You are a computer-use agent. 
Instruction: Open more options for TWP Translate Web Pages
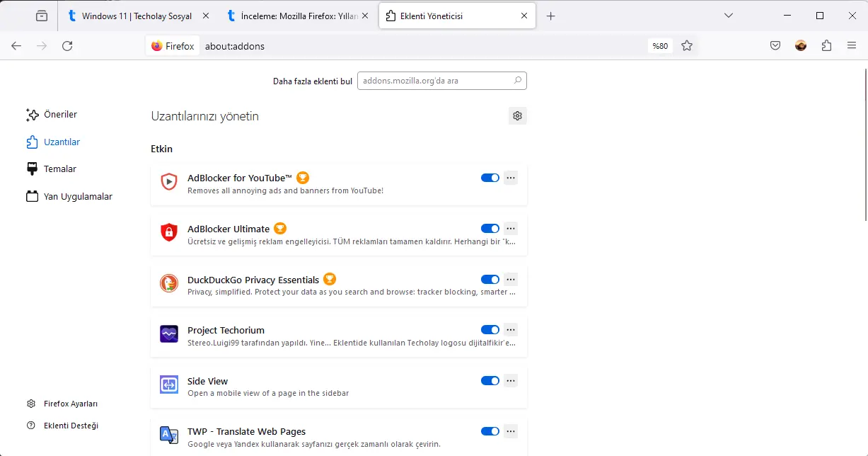pyautogui.click(x=511, y=431)
